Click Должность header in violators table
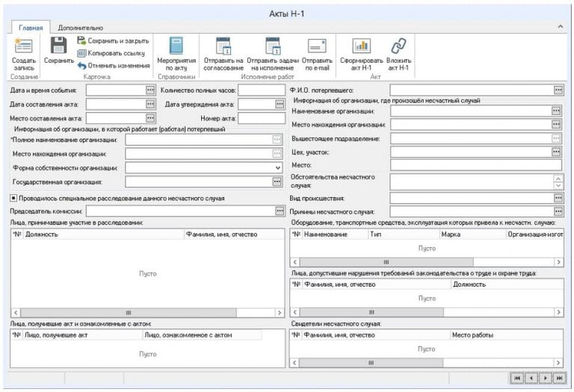 coord(507,284)
